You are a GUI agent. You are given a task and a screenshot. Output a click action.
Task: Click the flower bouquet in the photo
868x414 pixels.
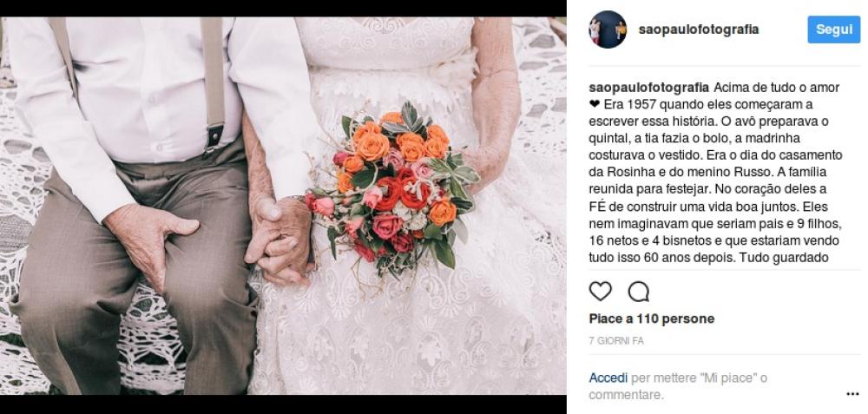point(396,186)
